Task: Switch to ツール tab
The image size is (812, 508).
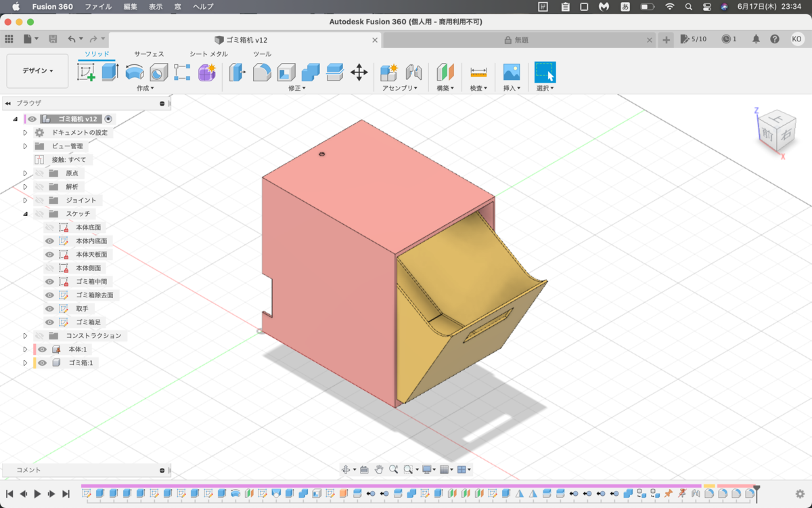Action: [x=263, y=54]
